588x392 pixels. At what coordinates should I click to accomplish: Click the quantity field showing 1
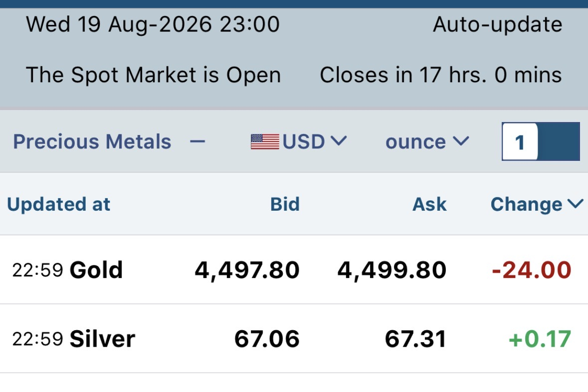coord(520,142)
